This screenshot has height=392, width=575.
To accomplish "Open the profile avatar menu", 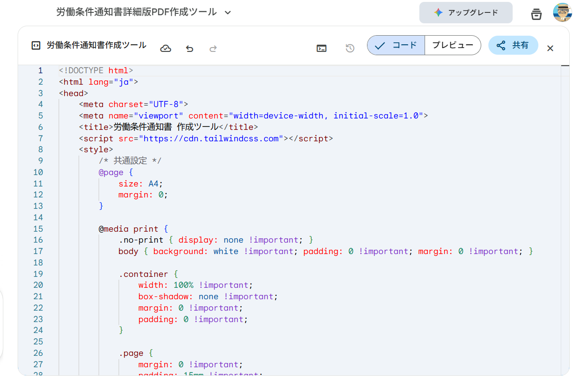I will click(x=562, y=13).
